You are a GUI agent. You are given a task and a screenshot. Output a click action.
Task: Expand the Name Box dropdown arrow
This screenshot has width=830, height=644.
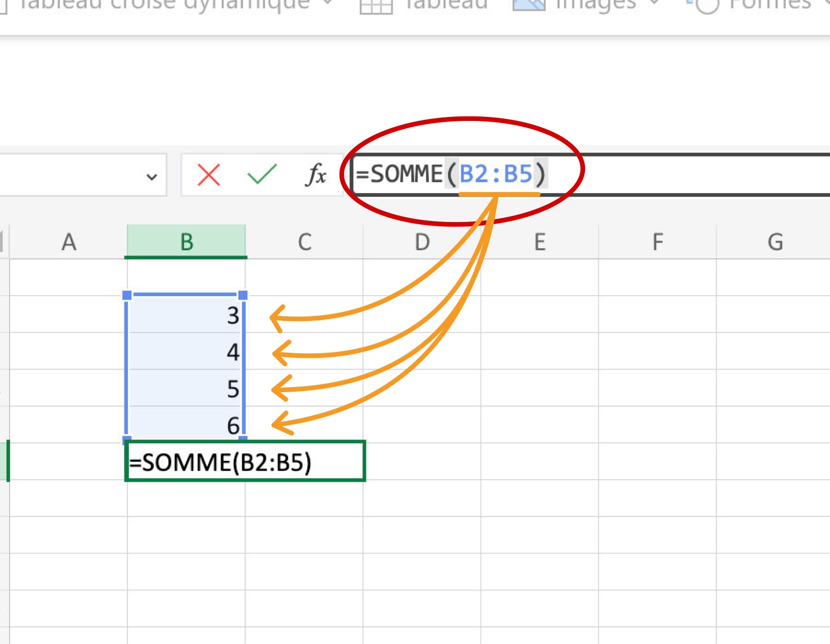click(x=152, y=176)
